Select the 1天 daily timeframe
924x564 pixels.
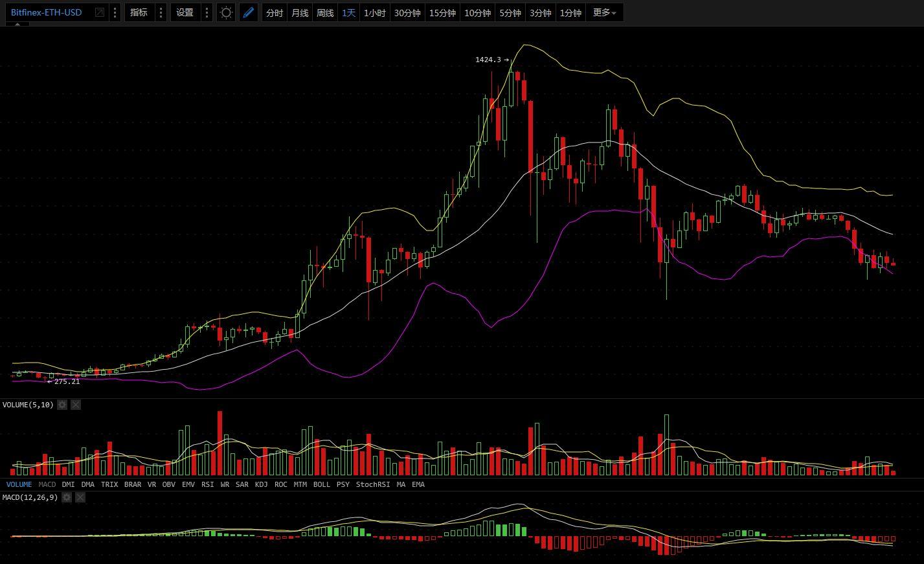click(x=349, y=13)
